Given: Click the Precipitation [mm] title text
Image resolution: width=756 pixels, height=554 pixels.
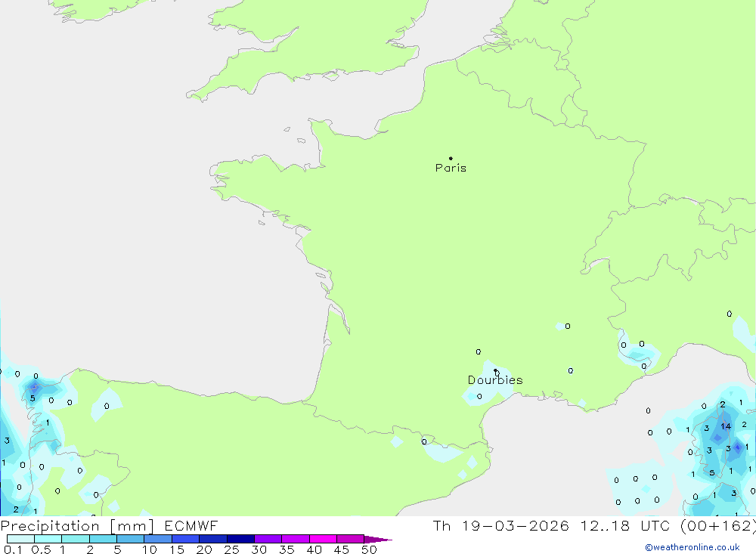Looking at the screenshot, I should pos(77,526).
